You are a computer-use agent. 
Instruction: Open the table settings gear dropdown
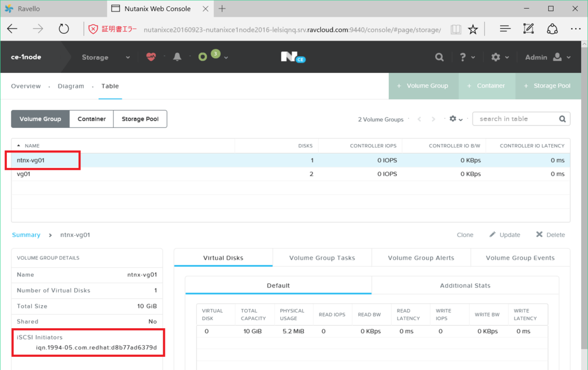[455, 119]
